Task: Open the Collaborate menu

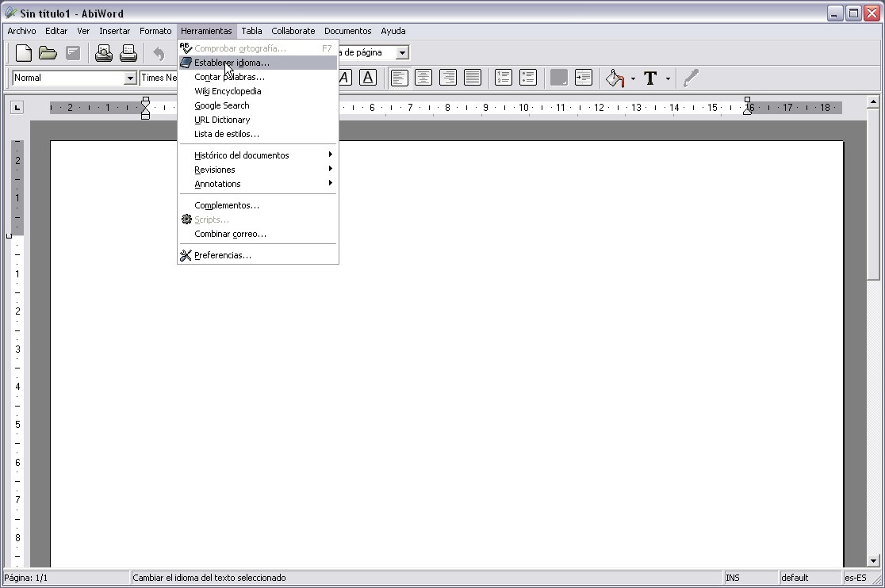Action: pyautogui.click(x=293, y=31)
